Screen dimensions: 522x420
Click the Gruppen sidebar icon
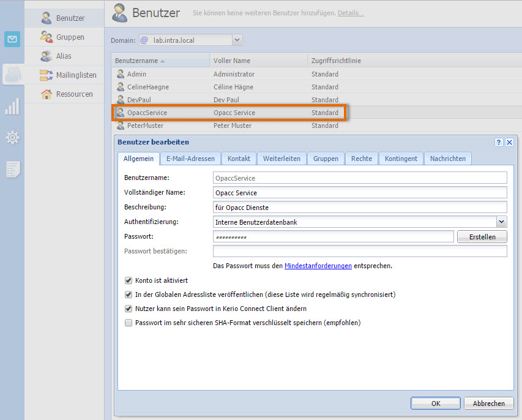click(47, 37)
